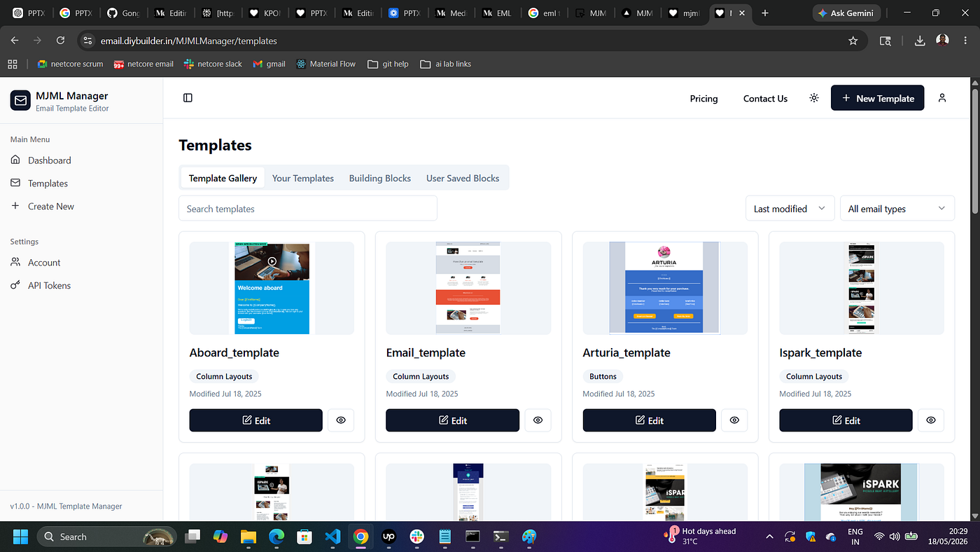Viewport: 980px width, 552px height.
Task: Toggle the sidebar collapse icon
Action: [x=188, y=98]
